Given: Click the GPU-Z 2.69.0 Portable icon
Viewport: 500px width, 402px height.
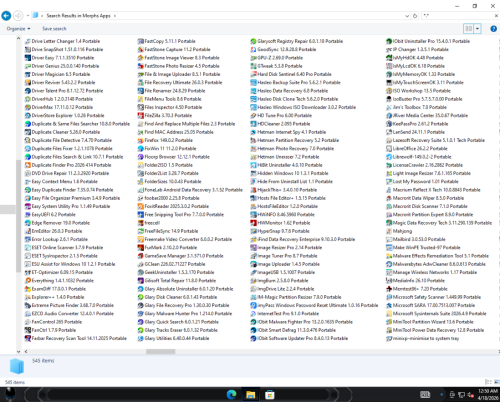Looking at the screenshot, I should pyautogui.click(x=253, y=58).
